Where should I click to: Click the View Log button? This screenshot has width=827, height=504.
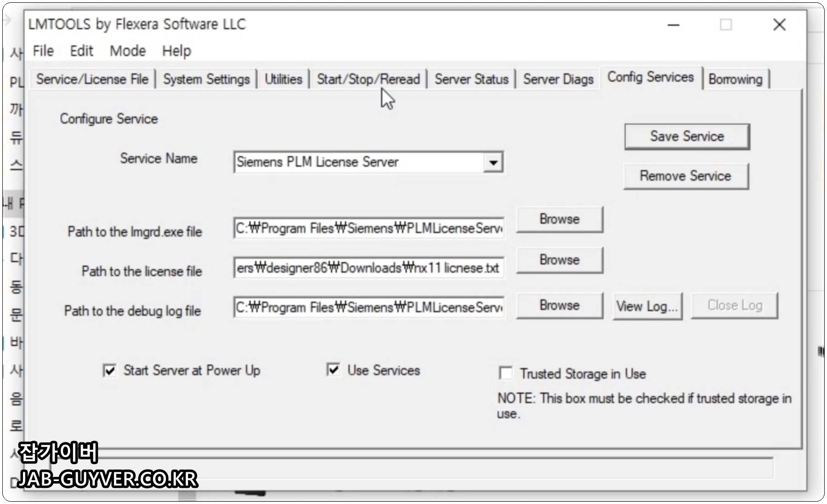tap(647, 306)
